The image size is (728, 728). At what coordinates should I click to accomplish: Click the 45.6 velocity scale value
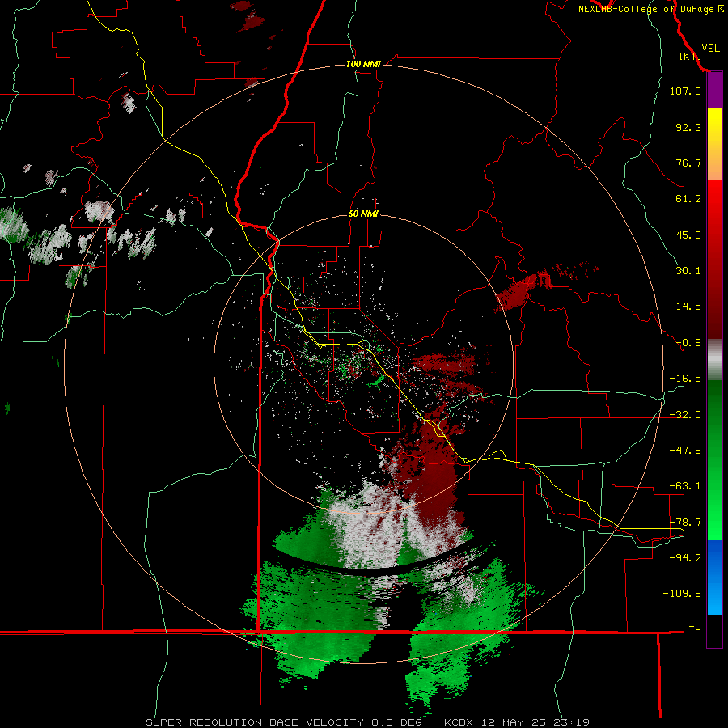tap(688, 235)
